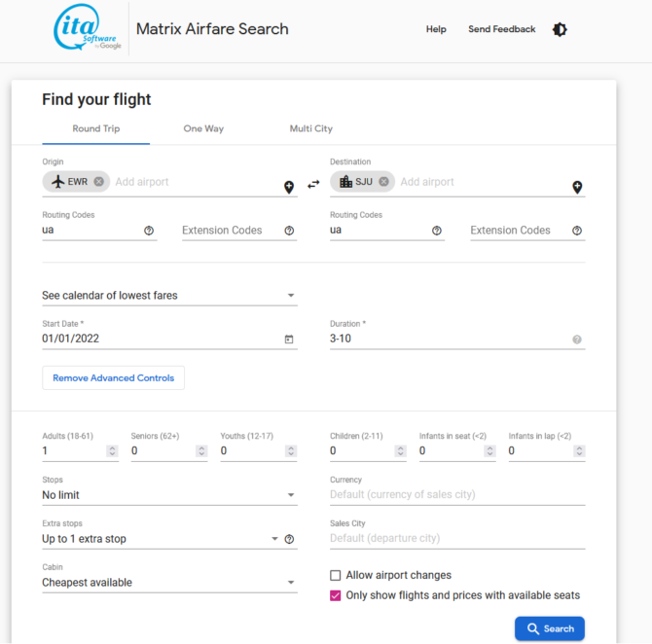Open the Start Date calendar picker

point(289,340)
